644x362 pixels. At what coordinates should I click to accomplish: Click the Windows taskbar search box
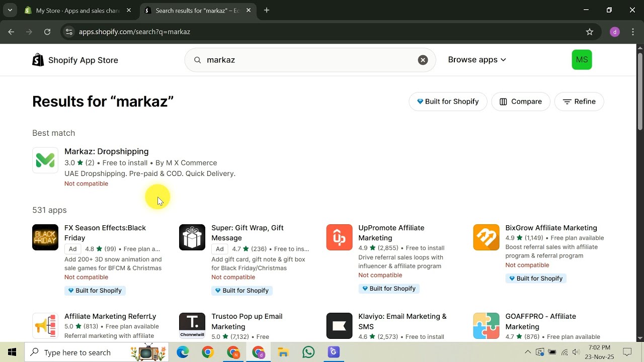coord(97,352)
